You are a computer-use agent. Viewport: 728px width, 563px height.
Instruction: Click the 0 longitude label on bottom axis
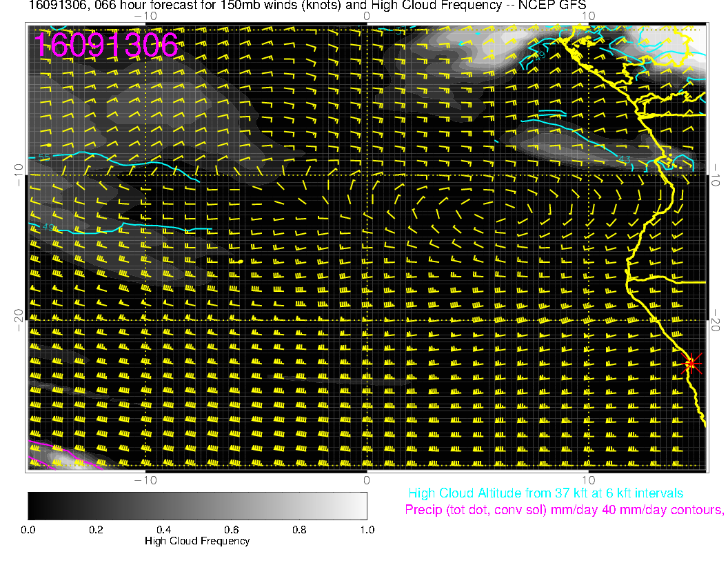pos(367,480)
